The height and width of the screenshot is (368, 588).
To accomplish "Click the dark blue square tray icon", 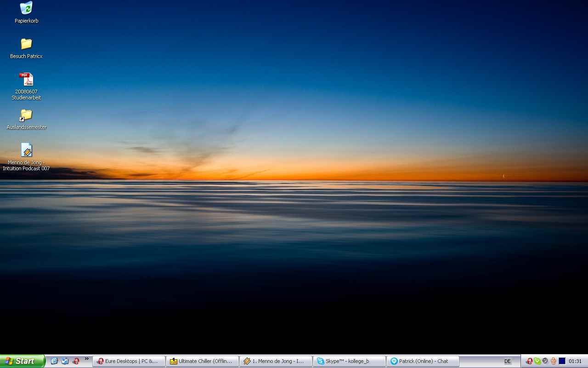I will 562,361.
